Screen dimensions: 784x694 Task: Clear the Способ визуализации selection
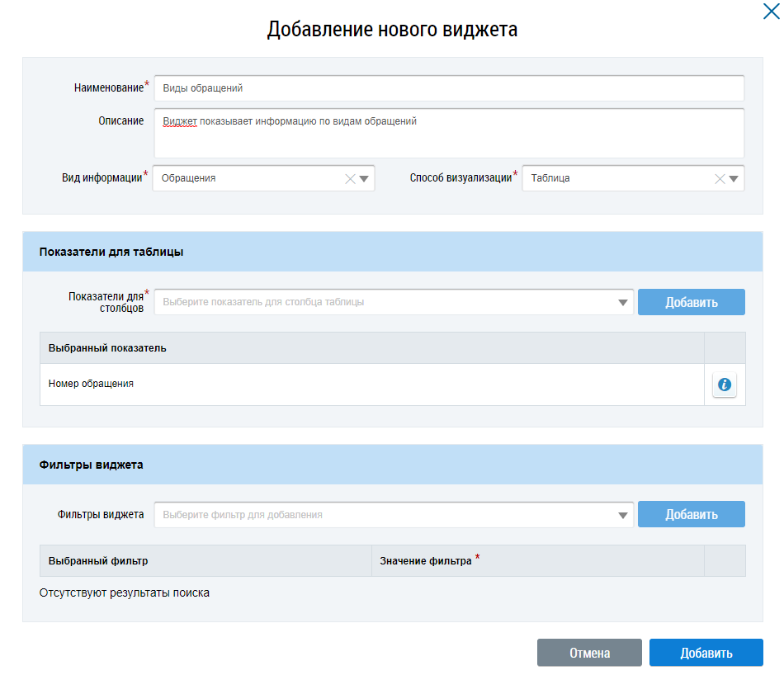[720, 178]
